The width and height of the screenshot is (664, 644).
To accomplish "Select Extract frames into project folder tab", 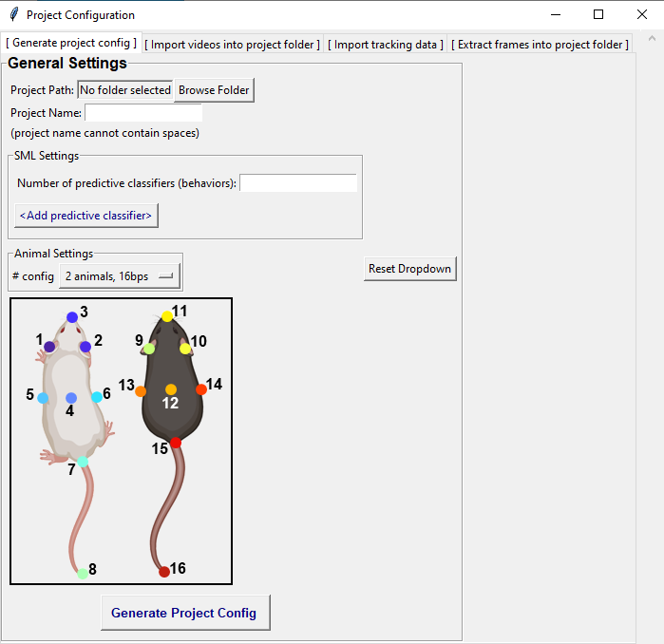I will [x=540, y=45].
